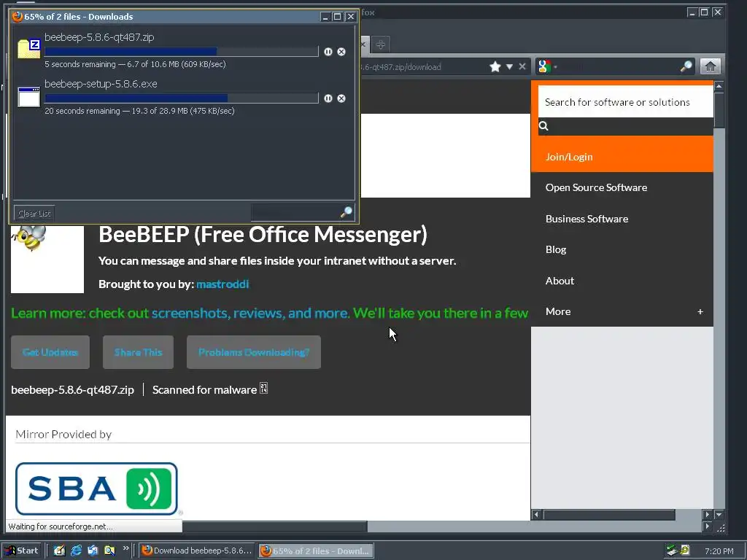Open the Google search engine selector

pos(547,66)
